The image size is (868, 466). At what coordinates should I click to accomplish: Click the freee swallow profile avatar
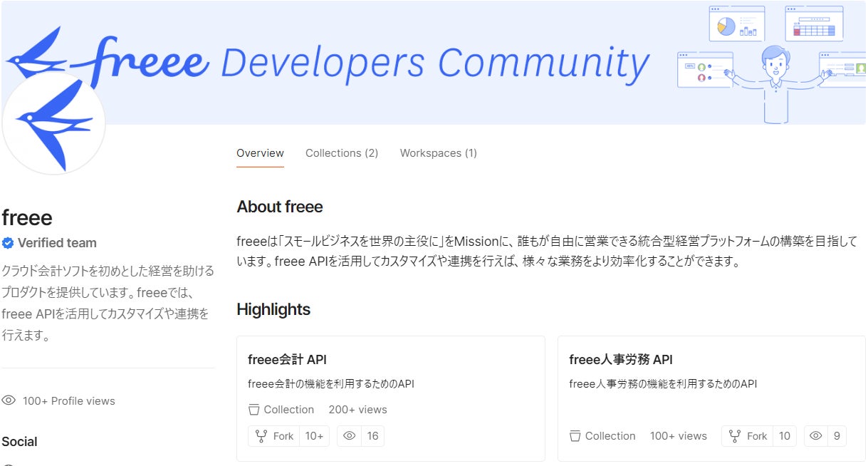click(53, 123)
